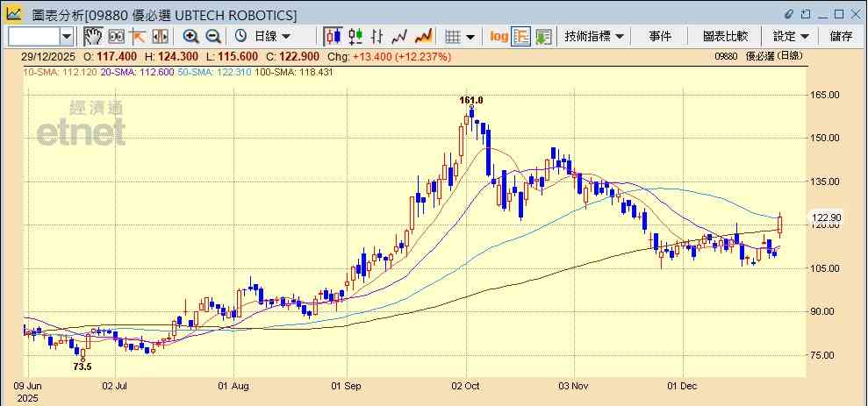This screenshot has height=406, width=868.
Task: Zoom out with the minus magnifier
Action: coord(213,37)
